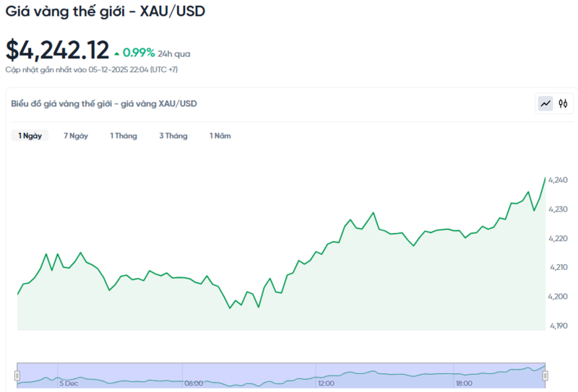
Task: Click the Giá vàng thế giới page title
Action: point(105,12)
